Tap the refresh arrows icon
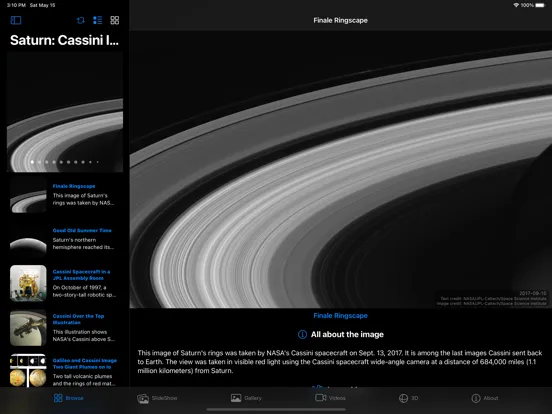Viewport: 552px width, 414px height. pos(81,20)
